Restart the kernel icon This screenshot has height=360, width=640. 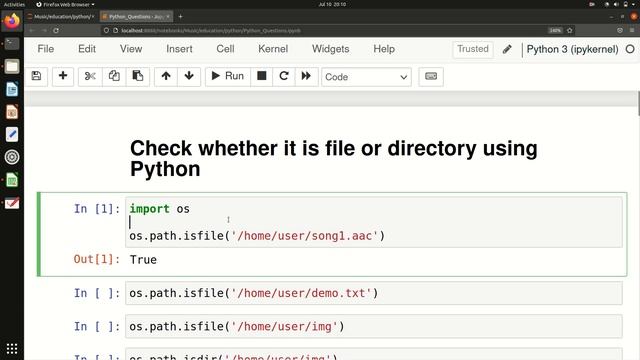(x=284, y=76)
